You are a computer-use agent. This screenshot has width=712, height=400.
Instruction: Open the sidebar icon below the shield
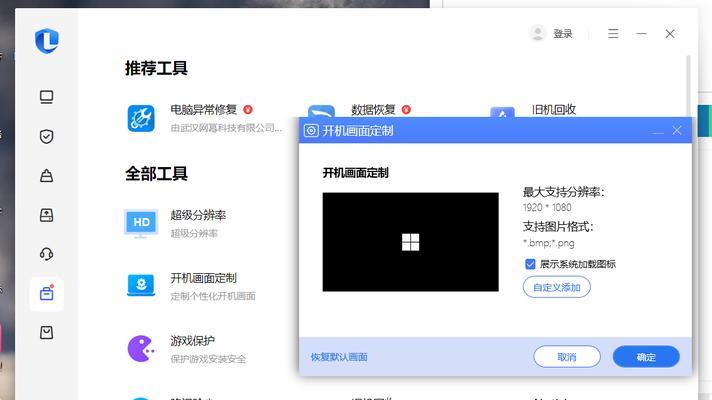(46, 176)
